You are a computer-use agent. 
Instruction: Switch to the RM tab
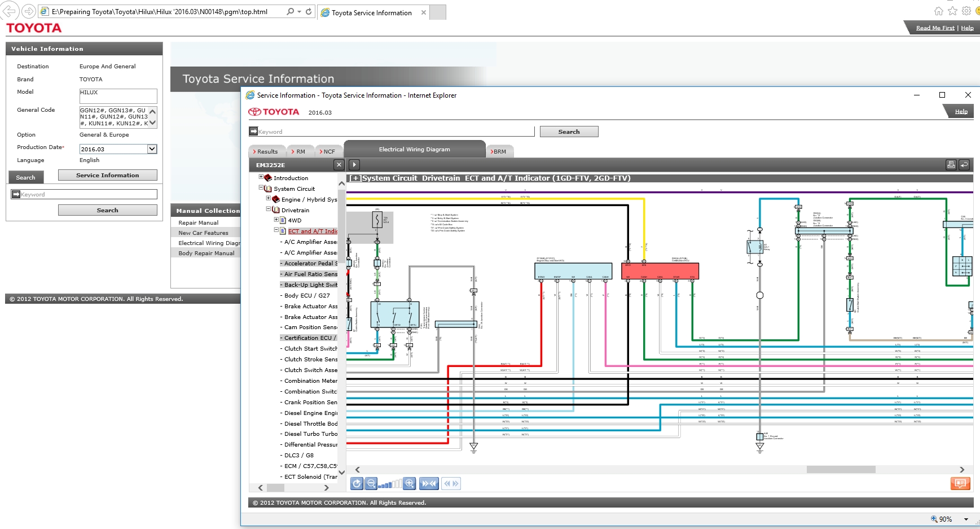298,151
